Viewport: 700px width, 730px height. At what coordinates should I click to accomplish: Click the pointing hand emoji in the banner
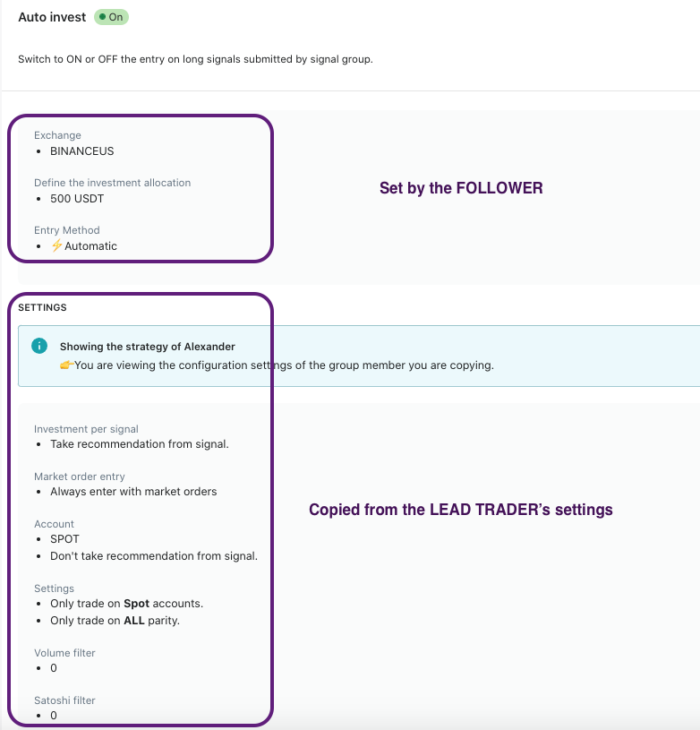[x=66, y=365]
